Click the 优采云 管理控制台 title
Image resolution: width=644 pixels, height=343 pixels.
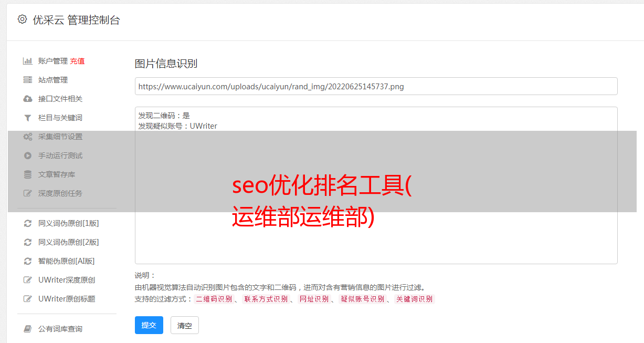[x=76, y=20]
